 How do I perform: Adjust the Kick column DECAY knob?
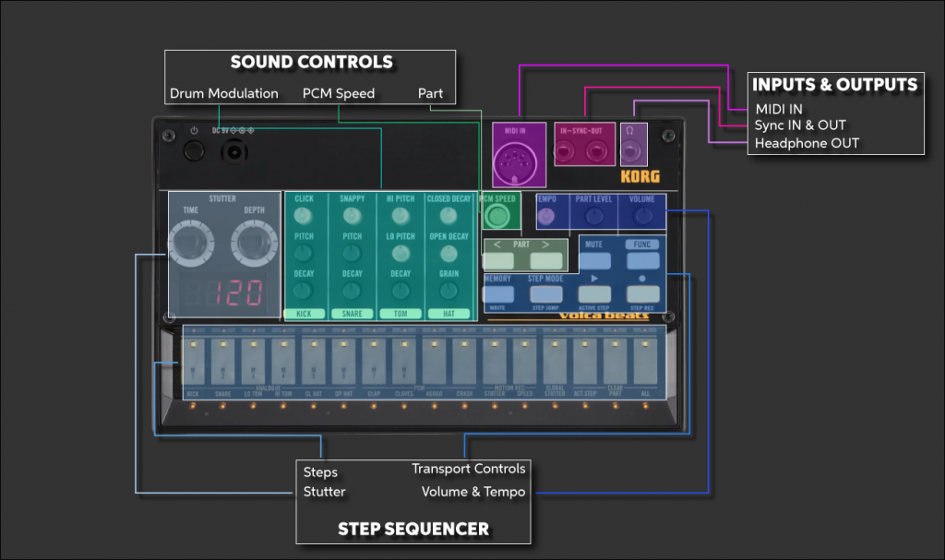coord(303,292)
